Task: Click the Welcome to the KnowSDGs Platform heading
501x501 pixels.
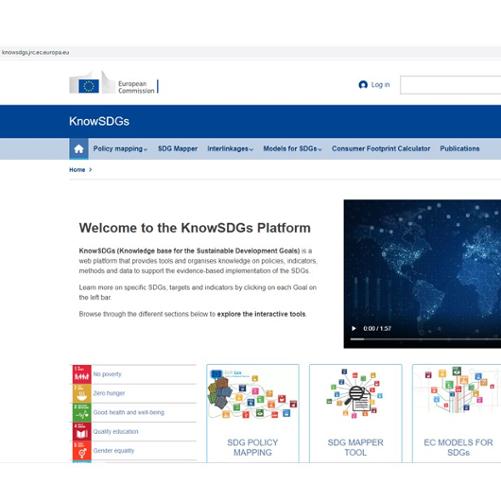Action: click(195, 228)
